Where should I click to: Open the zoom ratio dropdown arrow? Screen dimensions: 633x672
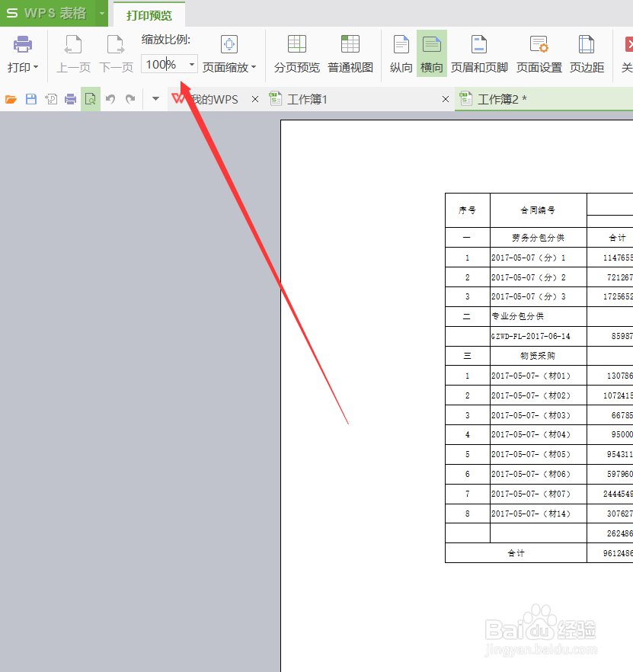tap(191, 64)
